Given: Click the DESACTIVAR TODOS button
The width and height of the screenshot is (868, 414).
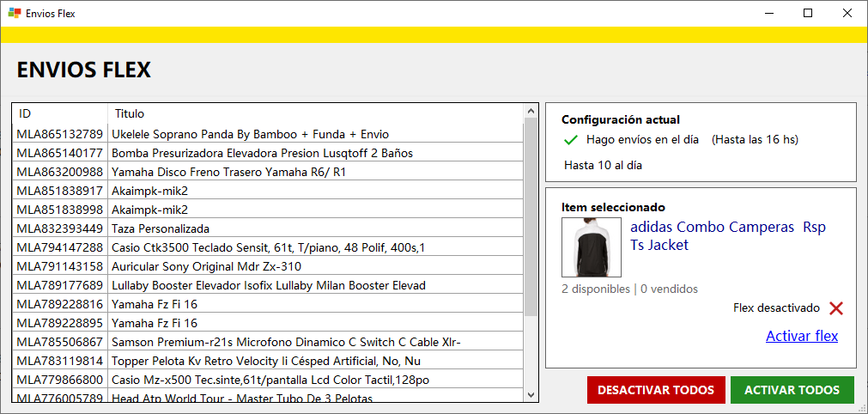Looking at the screenshot, I should (656, 390).
